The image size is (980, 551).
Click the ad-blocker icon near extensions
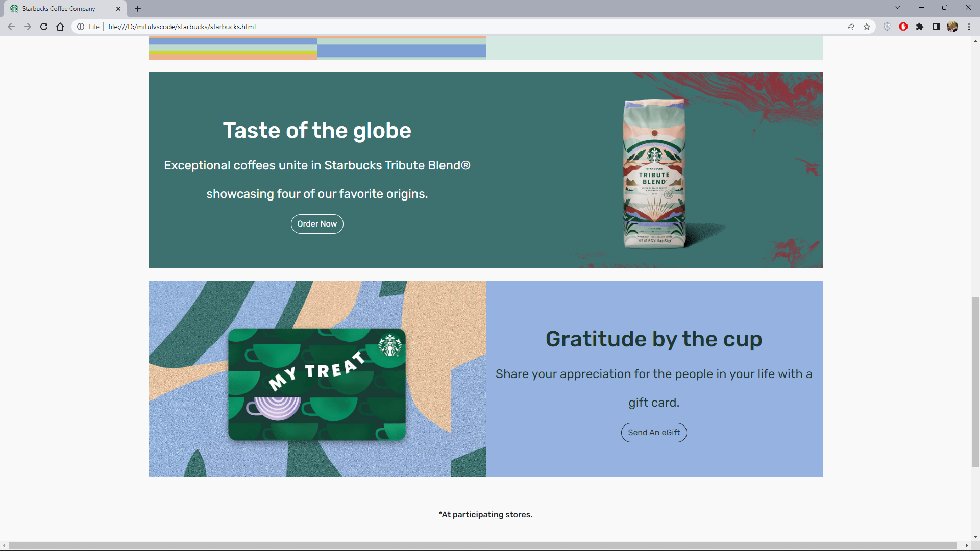coord(903,27)
